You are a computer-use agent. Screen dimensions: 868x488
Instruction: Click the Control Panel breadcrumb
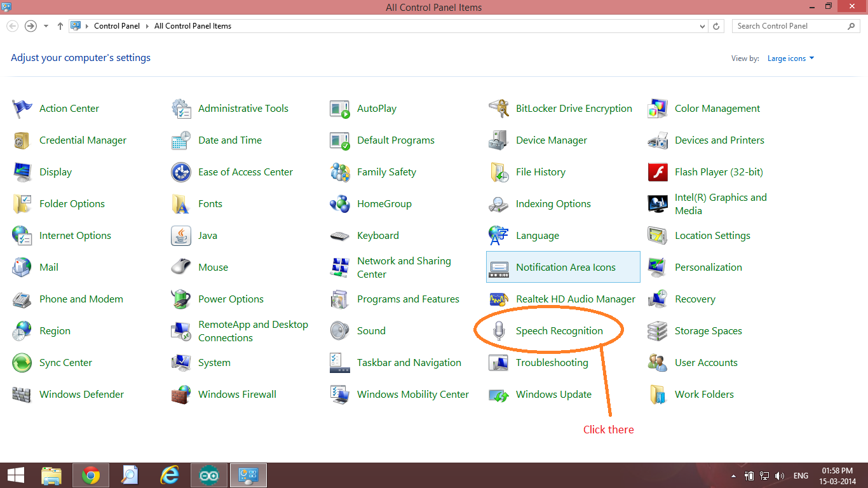pyautogui.click(x=117, y=26)
